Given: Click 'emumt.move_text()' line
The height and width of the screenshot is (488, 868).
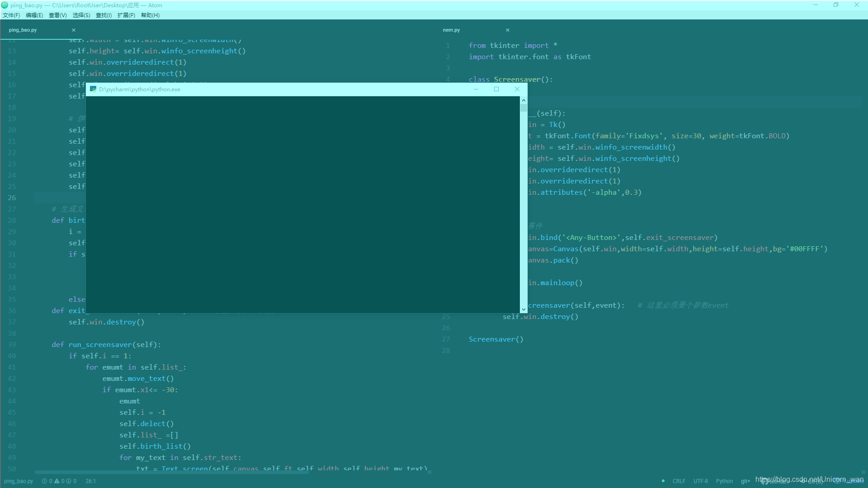Looking at the screenshot, I should (x=138, y=379).
